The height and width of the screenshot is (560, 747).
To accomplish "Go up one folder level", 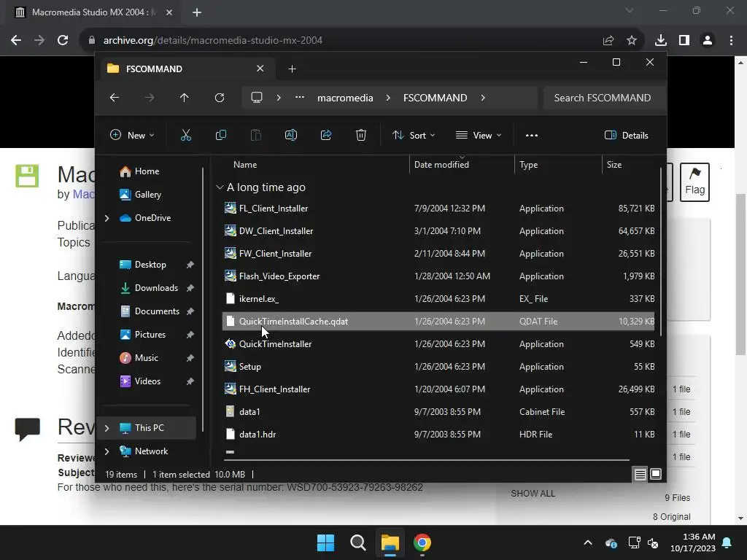I will point(185,98).
